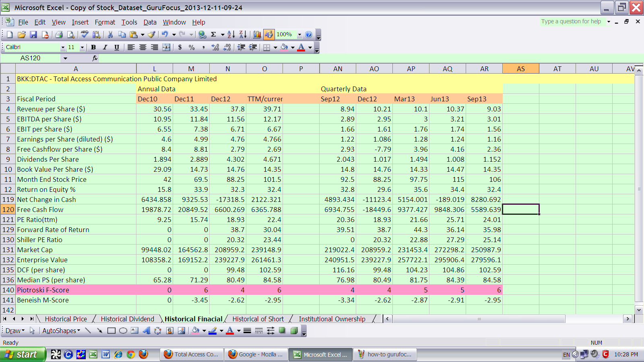Toggle the Drawing toolbar button
The width and height of the screenshot is (644, 362).
[269, 35]
